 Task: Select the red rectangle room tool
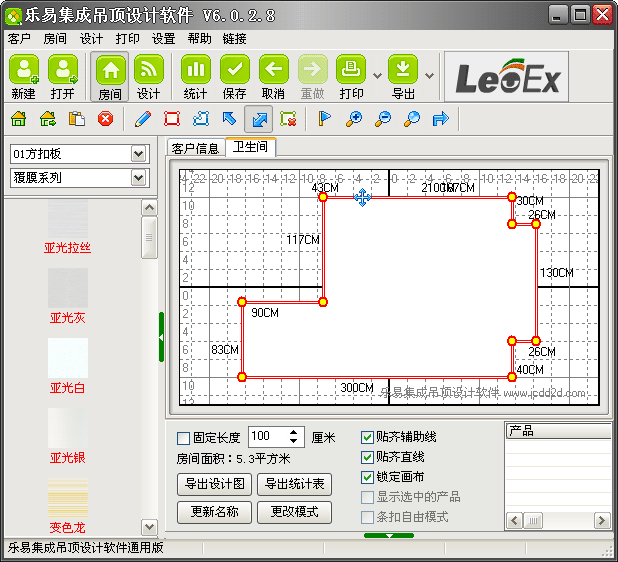171,119
